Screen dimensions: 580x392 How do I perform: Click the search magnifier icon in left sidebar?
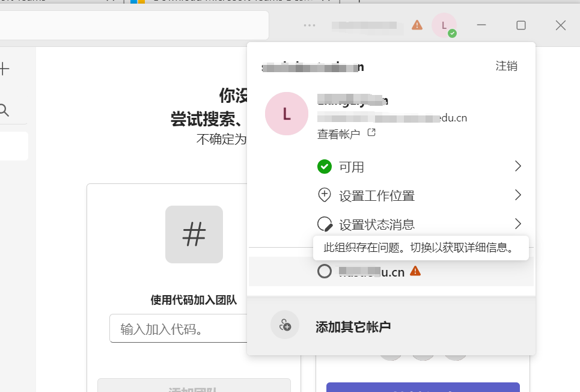(x=4, y=110)
